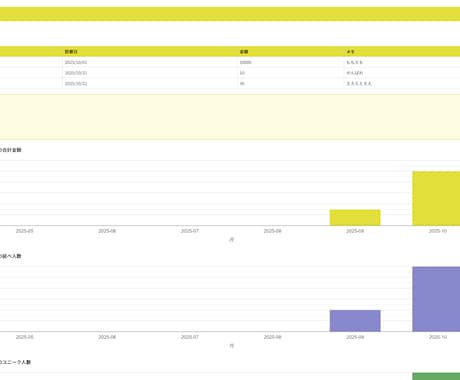Select the 金額 column header in the table
The height and width of the screenshot is (380, 460).
(x=244, y=52)
